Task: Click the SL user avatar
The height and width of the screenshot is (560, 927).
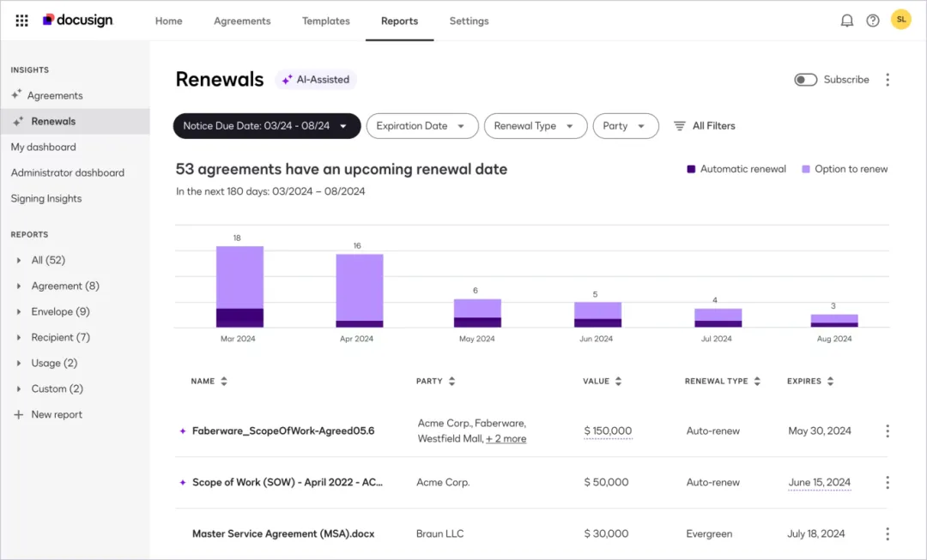Action: 900,20
